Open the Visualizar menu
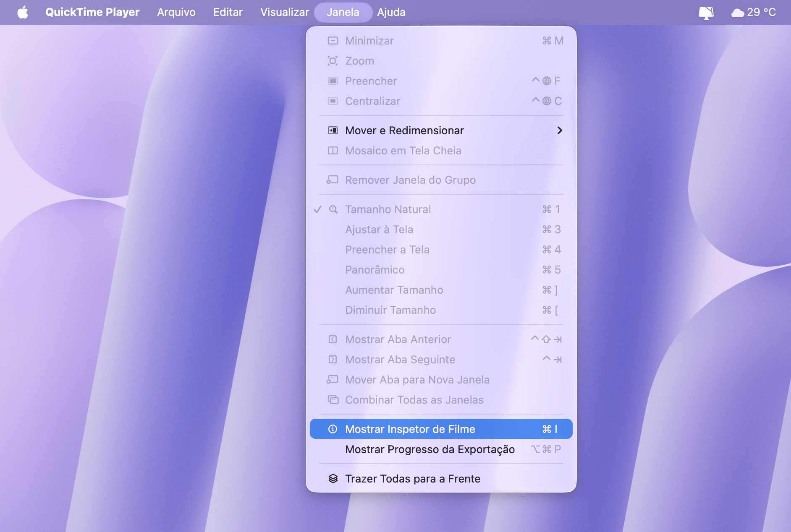The height and width of the screenshot is (532, 791). (x=284, y=12)
